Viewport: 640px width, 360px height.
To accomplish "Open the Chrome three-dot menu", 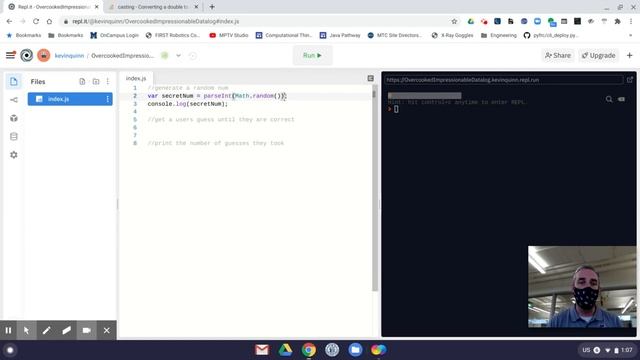I will pyautogui.click(x=631, y=21).
